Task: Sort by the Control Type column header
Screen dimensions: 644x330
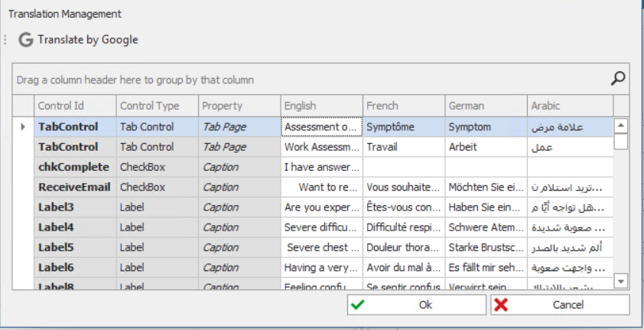Action: 157,106
